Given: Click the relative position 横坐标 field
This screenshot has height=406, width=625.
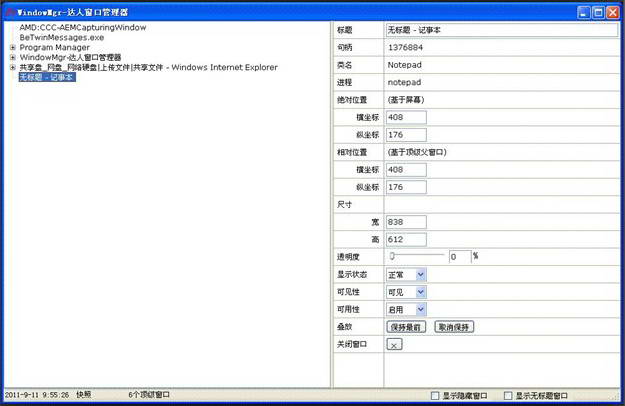Looking at the screenshot, I should [406, 170].
